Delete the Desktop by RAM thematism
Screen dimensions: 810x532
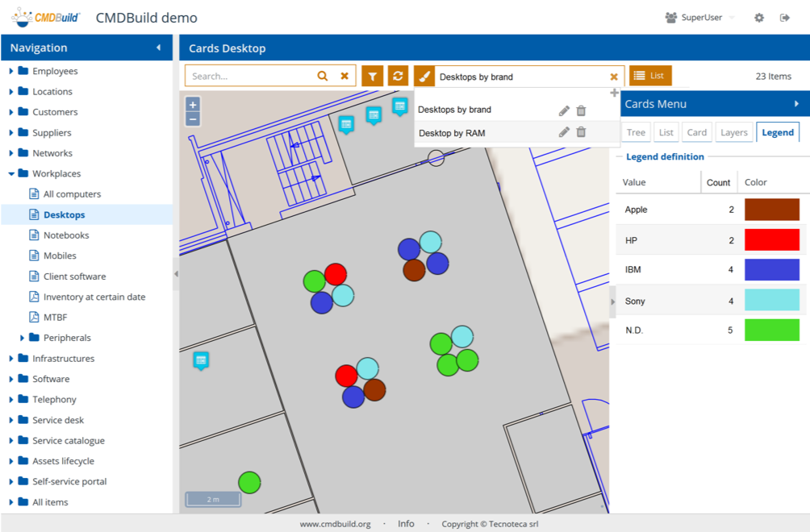[581, 132]
